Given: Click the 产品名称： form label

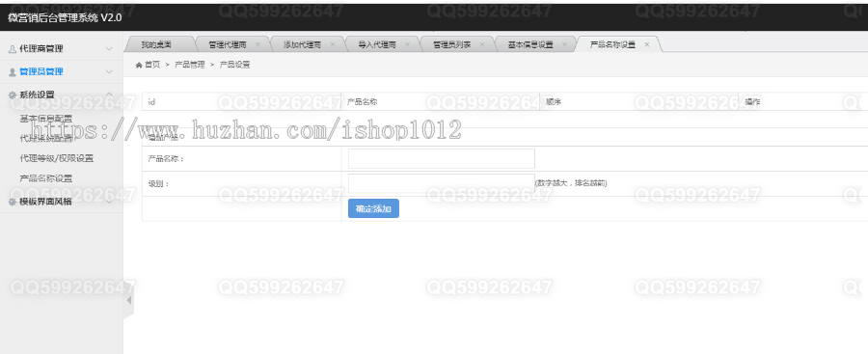Looking at the screenshot, I should tap(166, 159).
